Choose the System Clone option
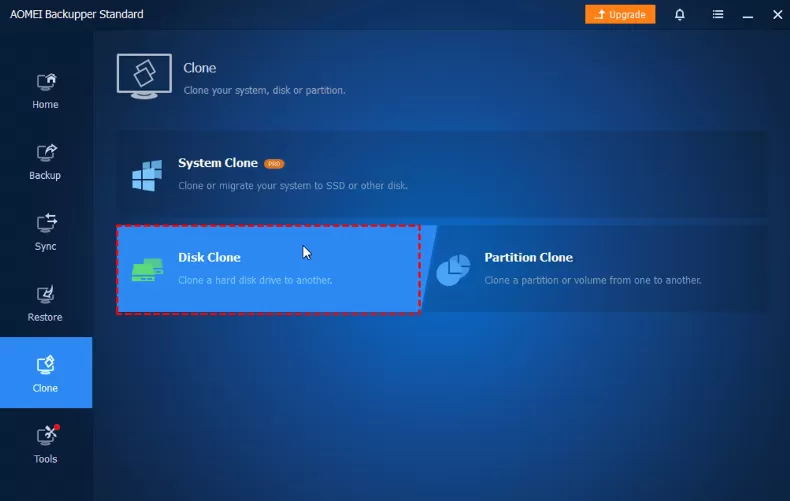This screenshot has height=501, width=790. coord(442,174)
